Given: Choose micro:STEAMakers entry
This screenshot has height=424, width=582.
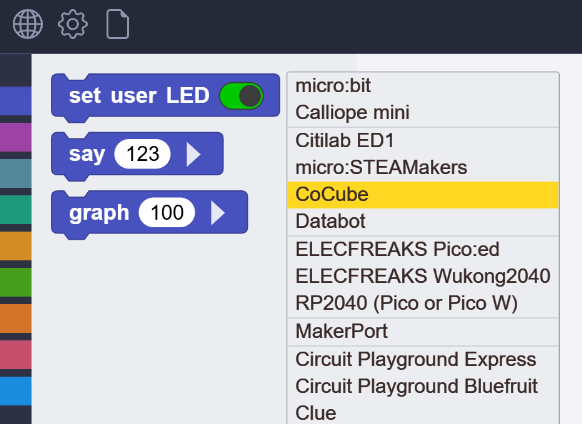Looking at the screenshot, I should (423, 167).
